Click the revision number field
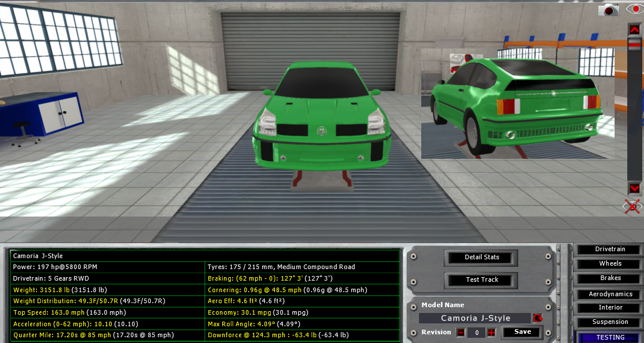Viewport: 644px width, 343px height. [475, 332]
